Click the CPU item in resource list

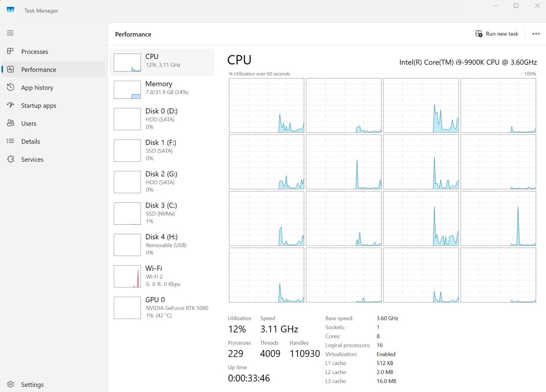coord(162,62)
